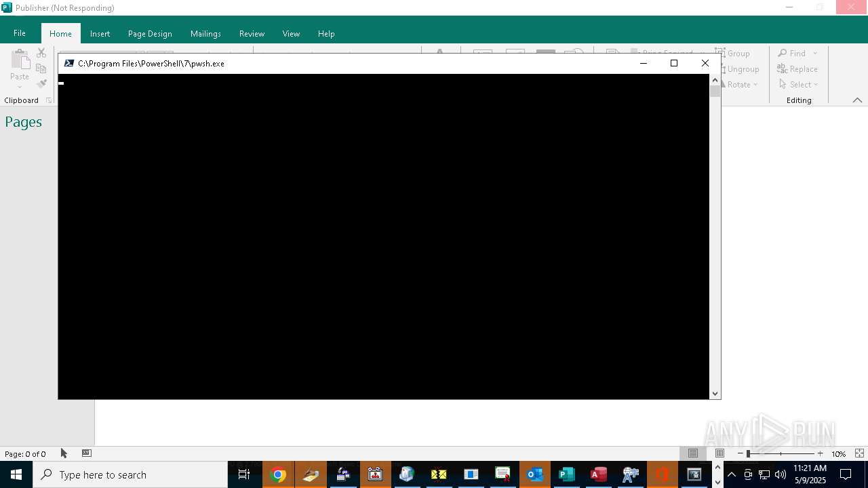This screenshot has height=488, width=868.
Task: Click the PowerShell icon in console title bar
Action: 69,63
